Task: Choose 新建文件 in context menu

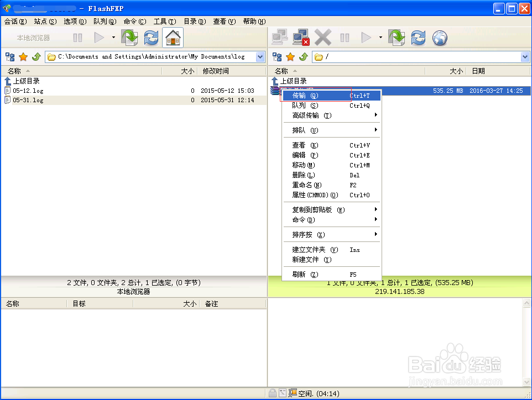Action: click(331, 259)
